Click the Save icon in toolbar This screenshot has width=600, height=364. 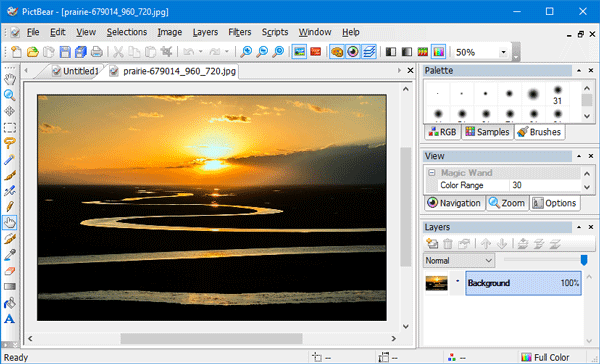[65, 52]
